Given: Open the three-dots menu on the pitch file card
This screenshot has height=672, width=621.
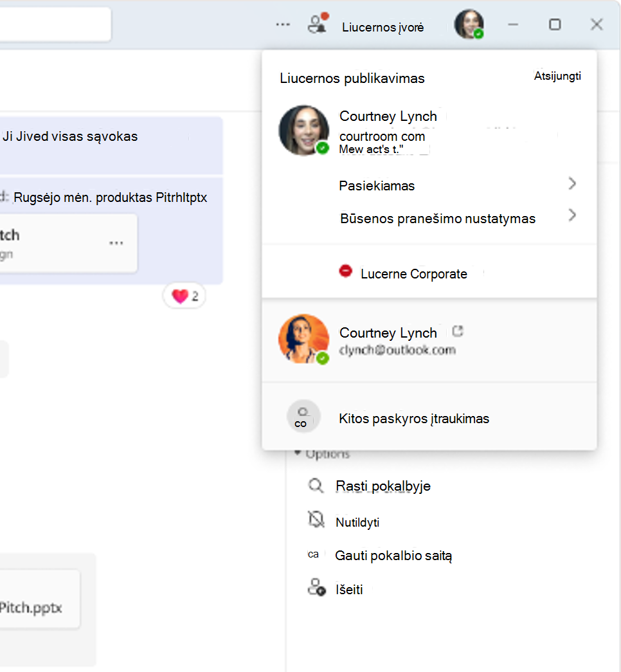Looking at the screenshot, I should coord(116,243).
